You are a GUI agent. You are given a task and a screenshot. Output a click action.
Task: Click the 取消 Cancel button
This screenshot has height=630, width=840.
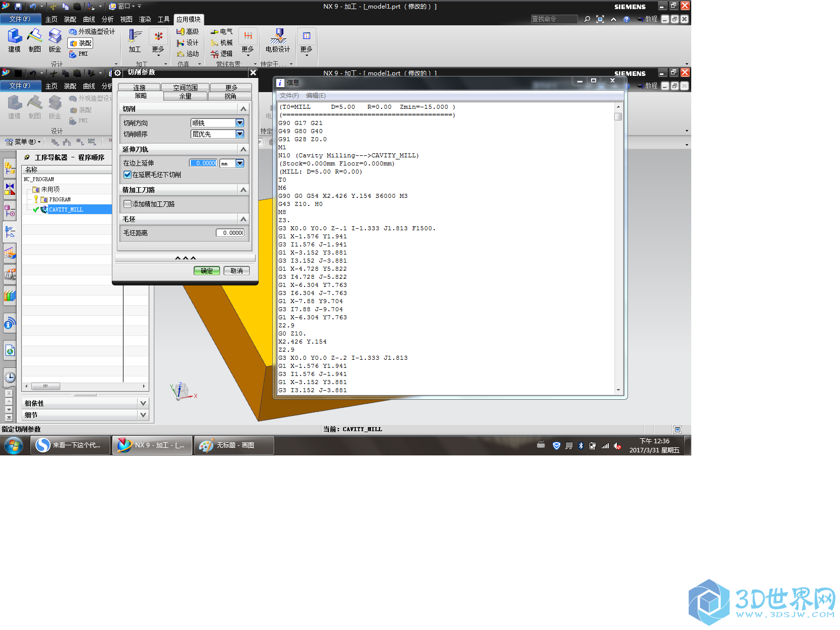[x=236, y=271]
